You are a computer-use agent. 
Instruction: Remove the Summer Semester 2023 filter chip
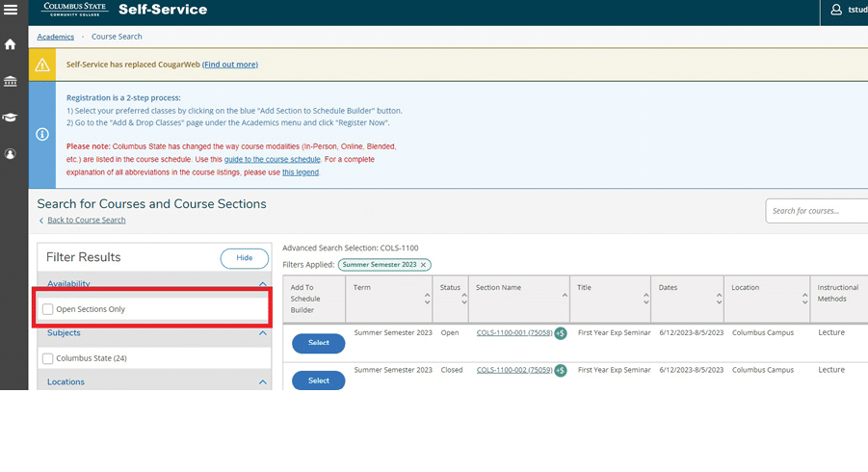[x=423, y=265]
